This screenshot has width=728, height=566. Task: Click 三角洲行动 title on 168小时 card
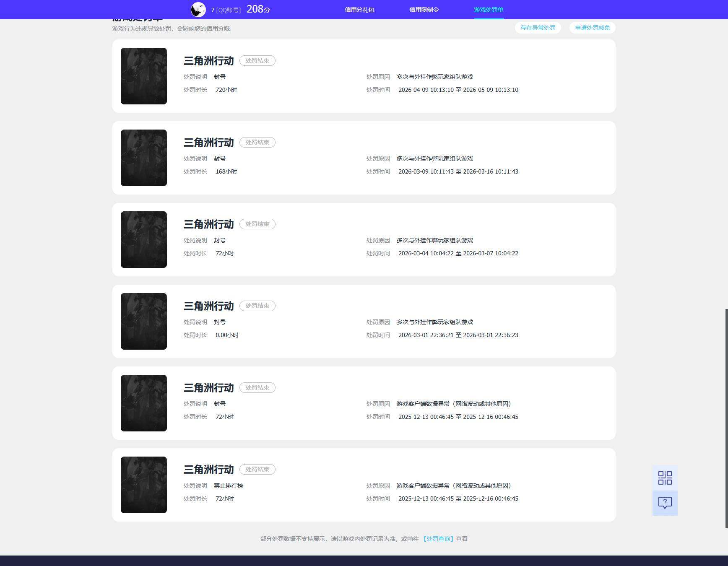point(208,143)
